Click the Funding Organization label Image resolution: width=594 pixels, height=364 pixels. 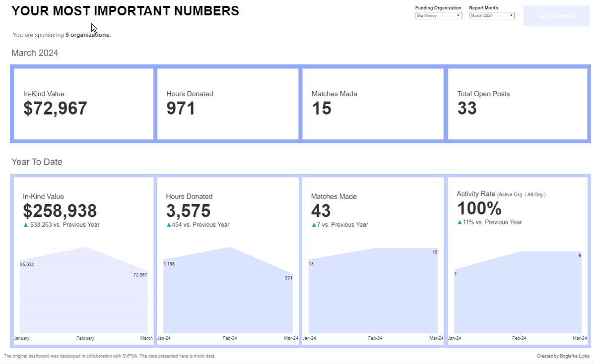pos(438,7)
